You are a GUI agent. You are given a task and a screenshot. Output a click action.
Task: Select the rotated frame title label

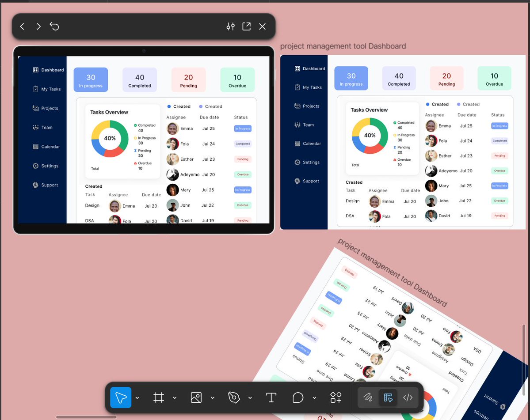pyautogui.click(x=393, y=272)
